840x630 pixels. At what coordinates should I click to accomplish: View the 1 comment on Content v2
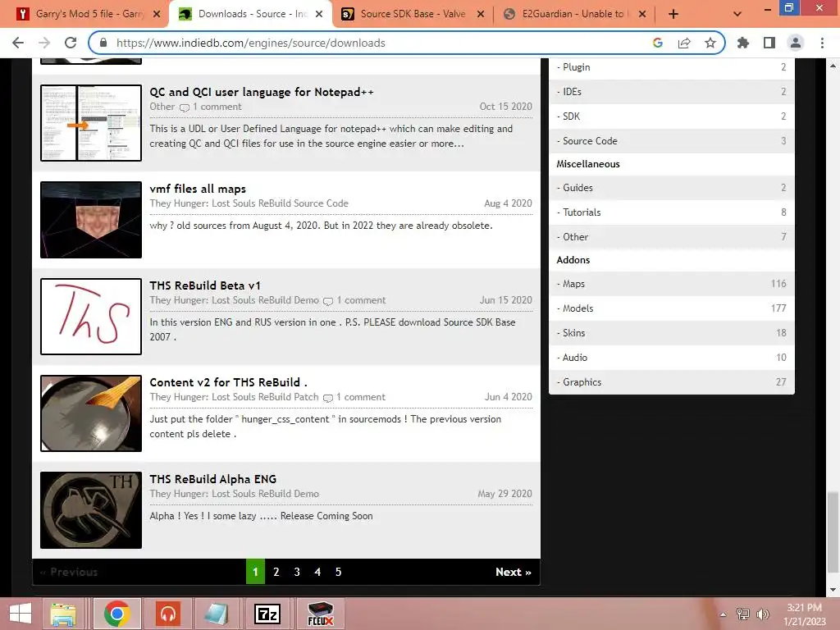354,398
